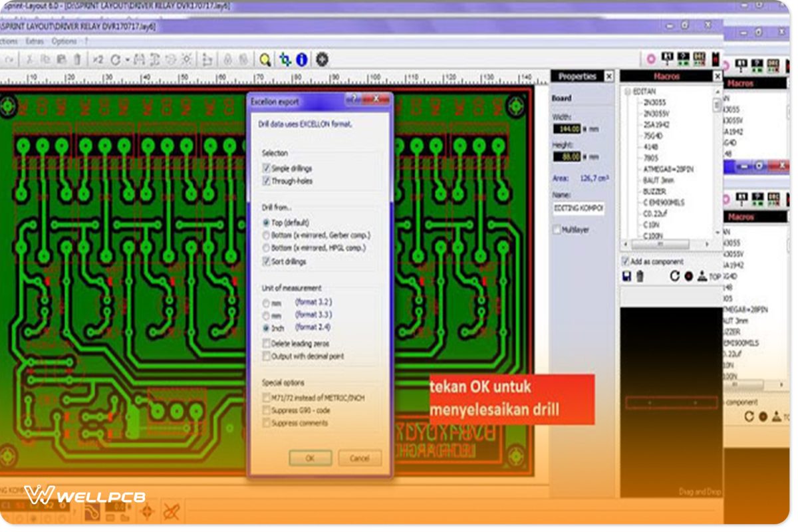The height and width of the screenshot is (532, 798).
Task: Click the board Width value field
Action: coord(567,128)
